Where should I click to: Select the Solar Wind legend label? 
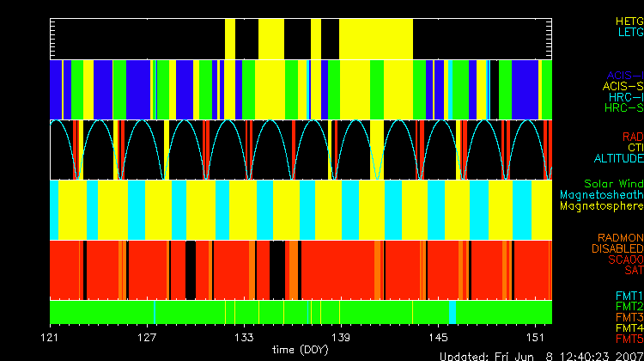(613, 185)
